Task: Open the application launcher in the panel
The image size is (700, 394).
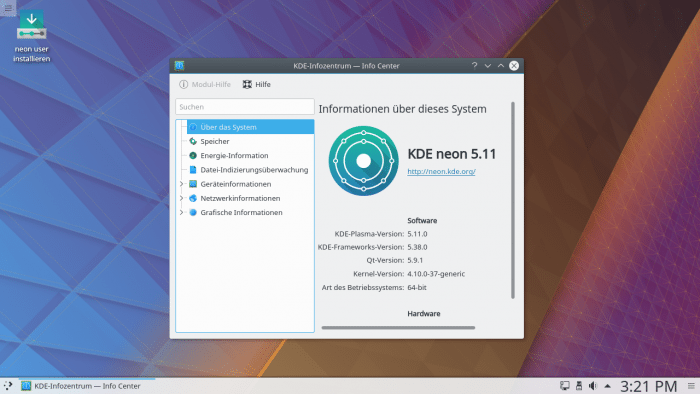Action: tap(8, 386)
